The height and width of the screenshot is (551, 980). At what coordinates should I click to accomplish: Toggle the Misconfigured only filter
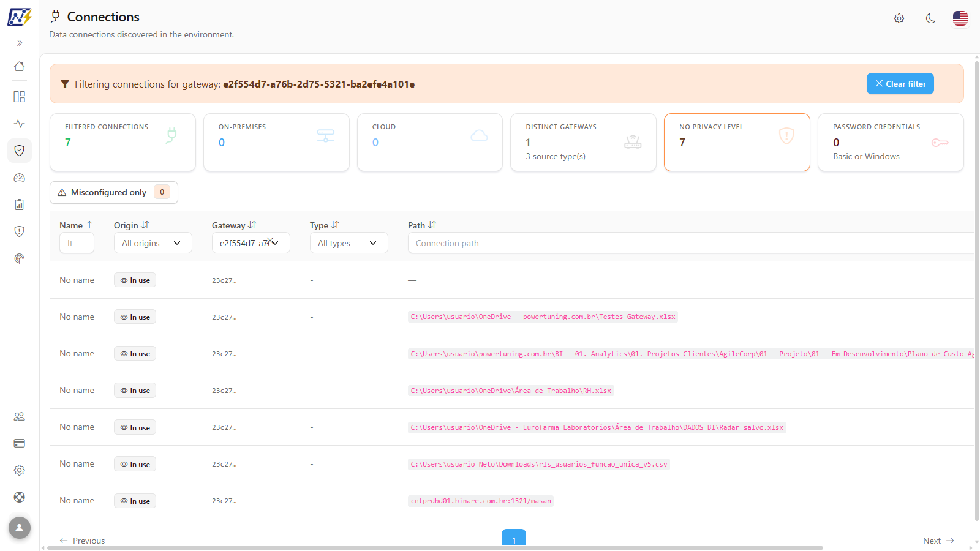[114, 192]
